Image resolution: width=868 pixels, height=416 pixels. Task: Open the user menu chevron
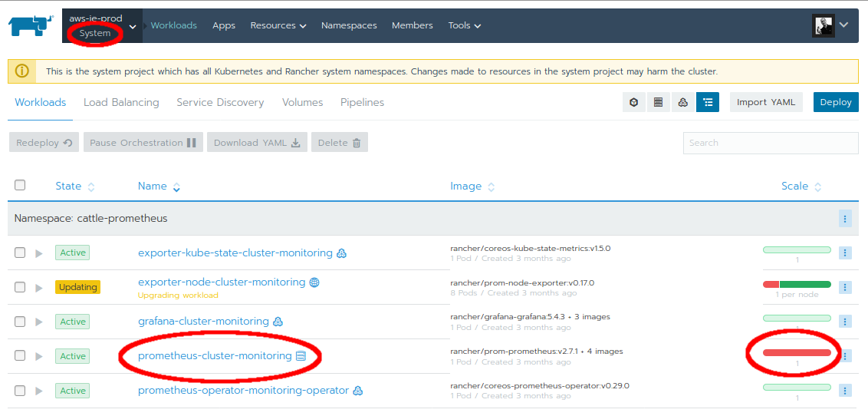[x=843, y=25]
